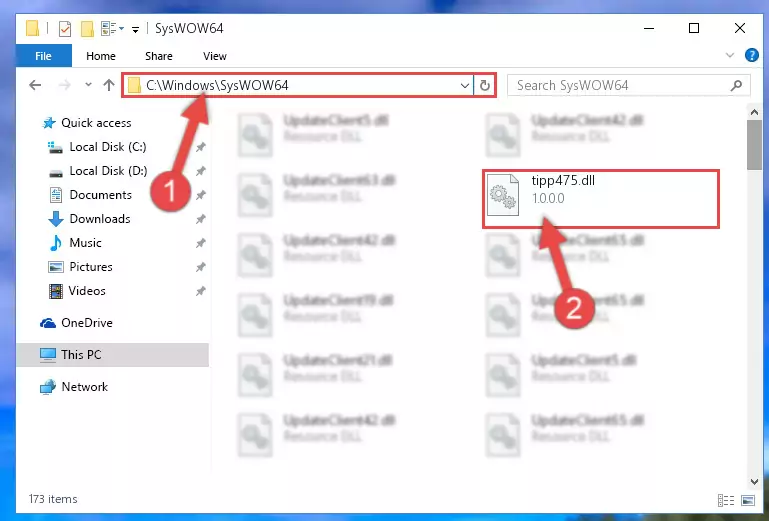
Task: Click the search magnifier icon
Action: (x=736, y=85)
